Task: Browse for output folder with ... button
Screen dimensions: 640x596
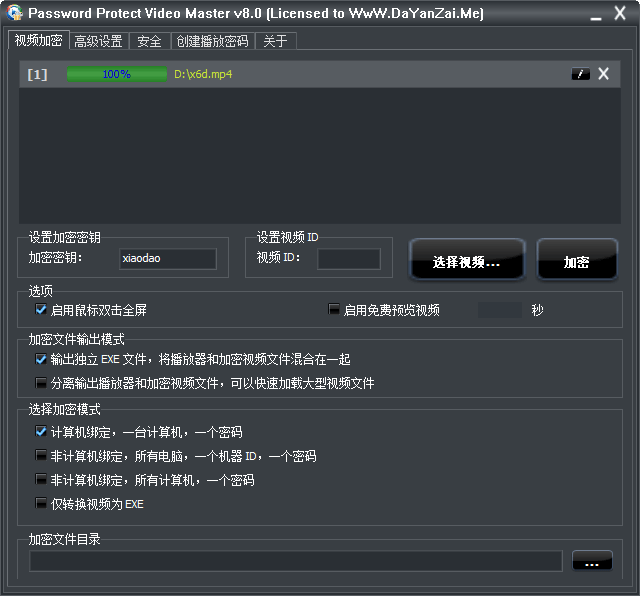Action: (x=592, y=561)
